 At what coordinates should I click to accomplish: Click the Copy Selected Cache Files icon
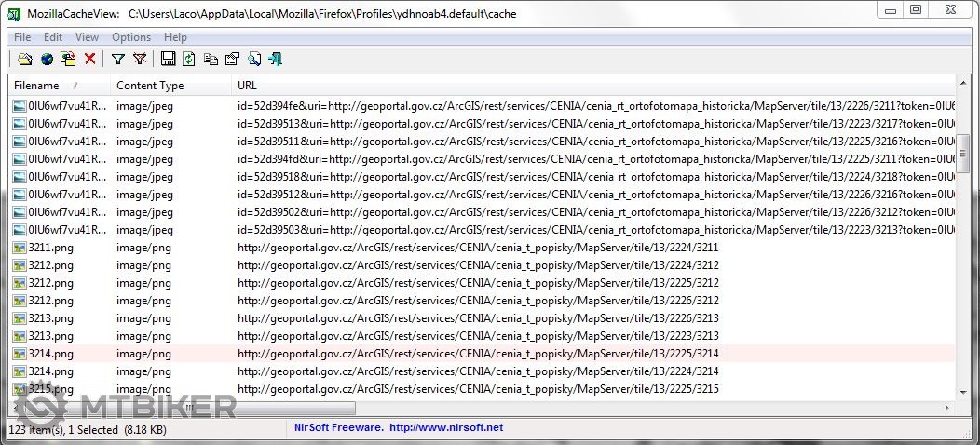click(68, 60)
